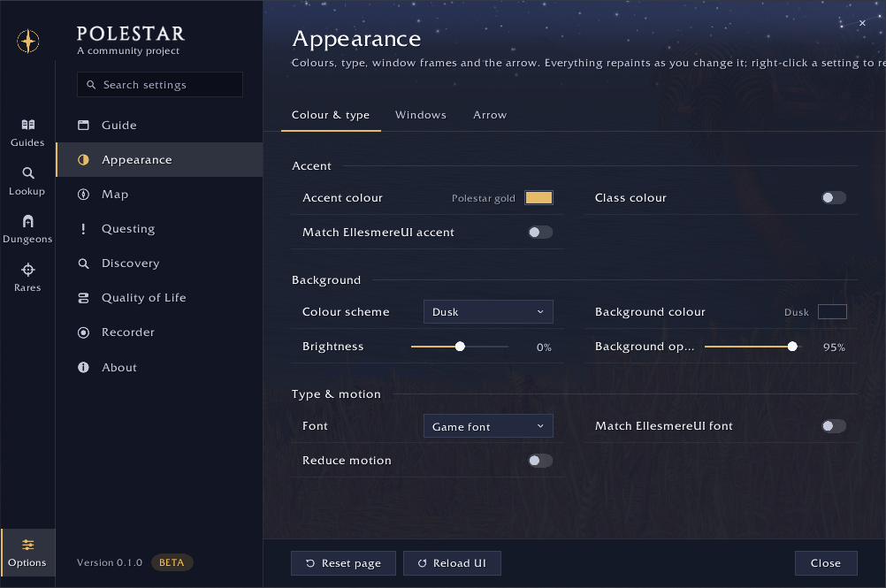Toggle Match EllesmereUI accent switch
This screenshot has height=588, width=886.
pos(540,233)
